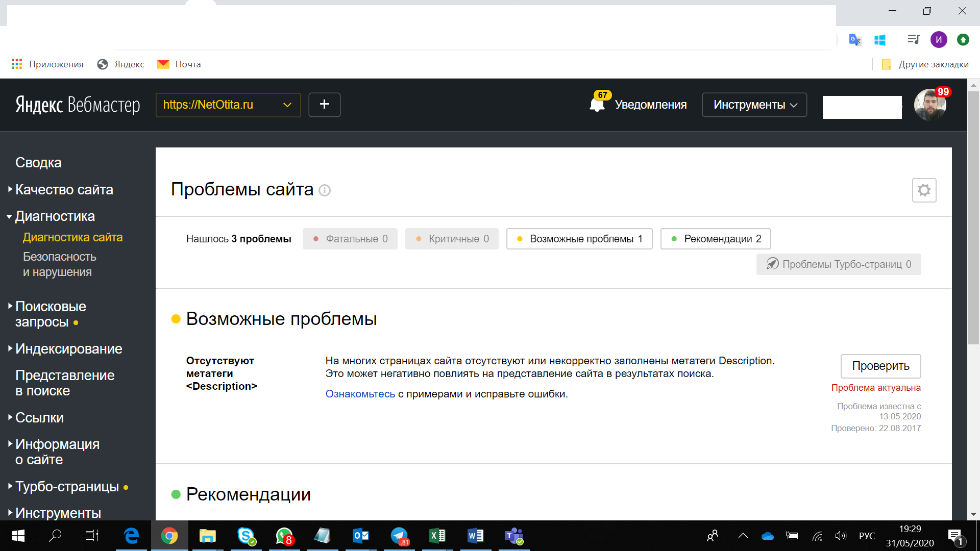The image size is (980, 551).
Task: Click the Проверить button
Action: point(880,366)
